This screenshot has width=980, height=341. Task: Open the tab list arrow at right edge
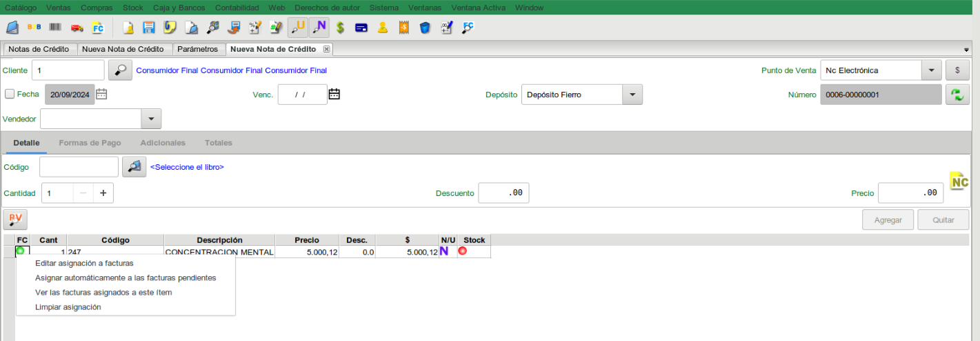coord(966,50)
